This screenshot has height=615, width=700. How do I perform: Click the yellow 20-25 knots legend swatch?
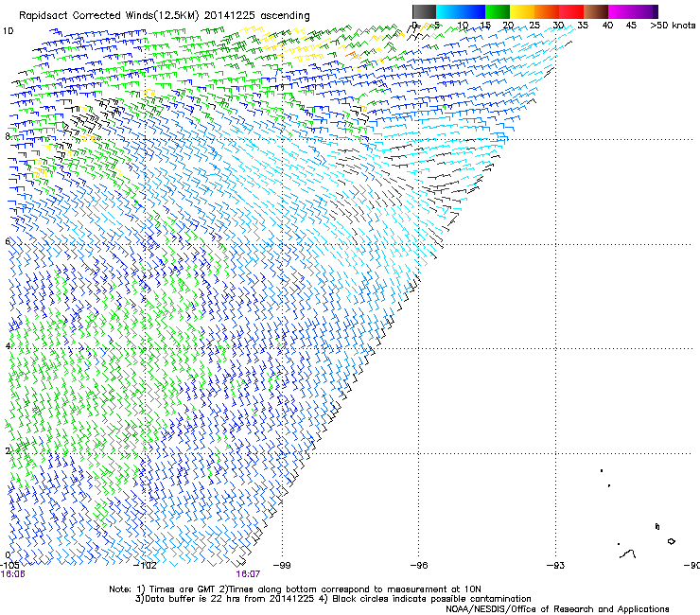(522, 11)
